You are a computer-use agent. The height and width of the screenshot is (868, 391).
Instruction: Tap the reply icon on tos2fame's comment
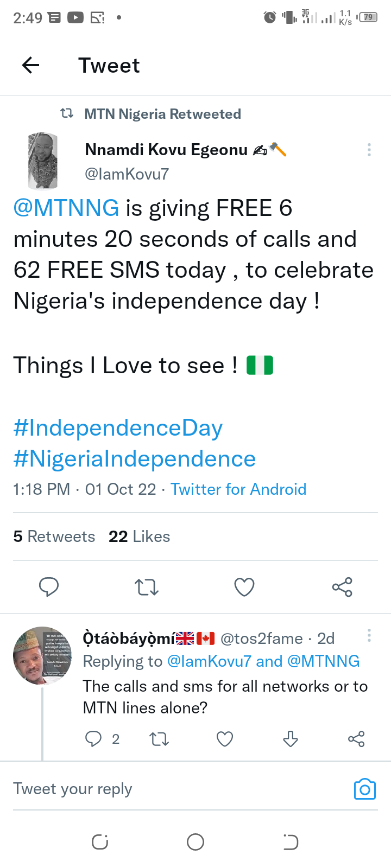94,739
